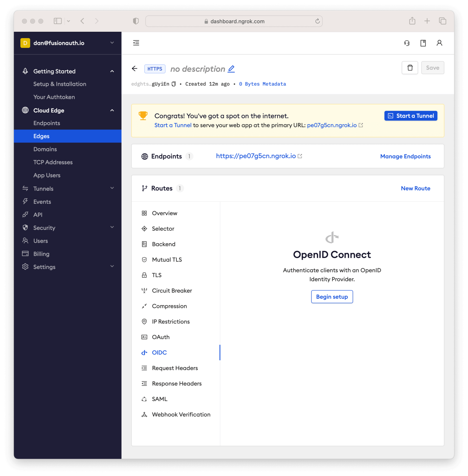Select the OIDC route tab
Screen dimensions: 468x476
tap(176, 353)
